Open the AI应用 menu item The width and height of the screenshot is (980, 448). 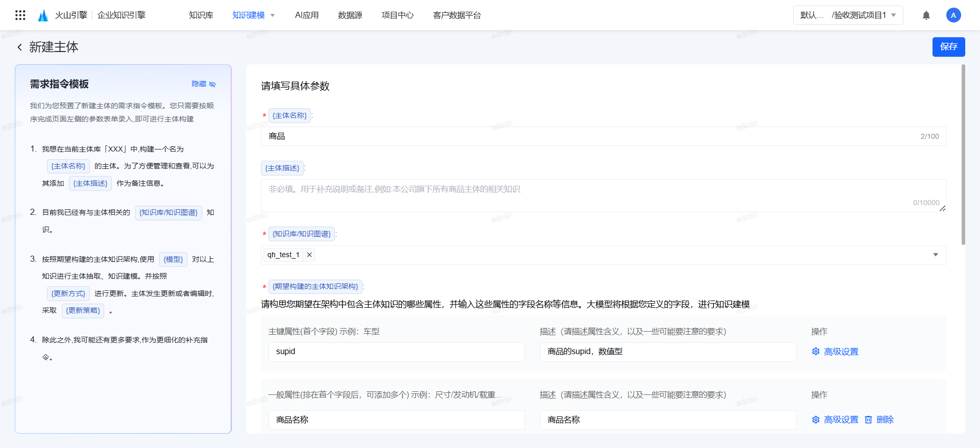pos(307,15)
